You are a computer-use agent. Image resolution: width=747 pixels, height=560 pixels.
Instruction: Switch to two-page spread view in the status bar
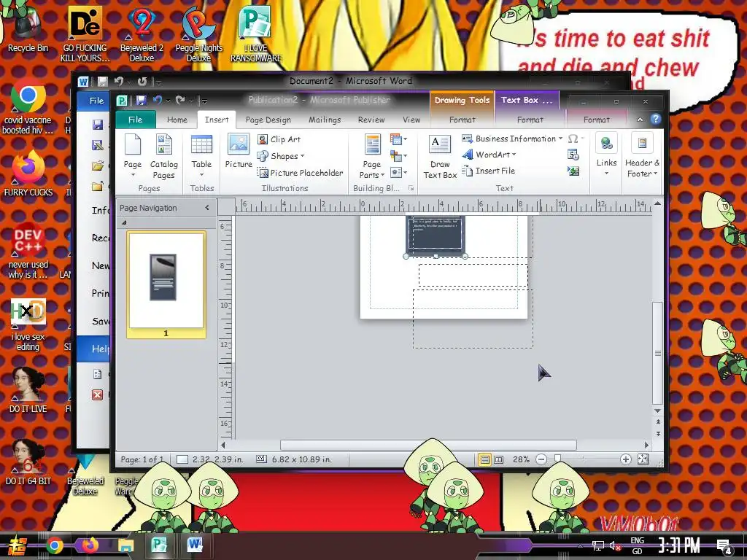click(x=498, y=459)
